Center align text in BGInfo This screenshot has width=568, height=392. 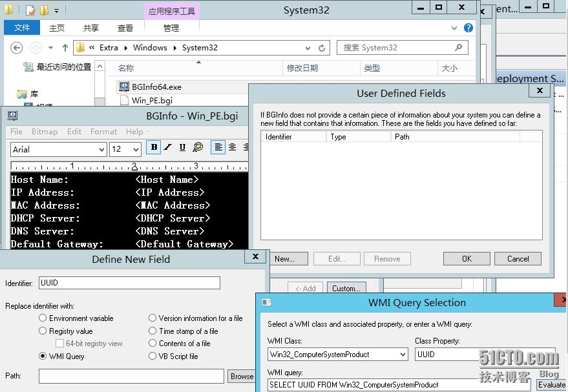coord(232,147)
